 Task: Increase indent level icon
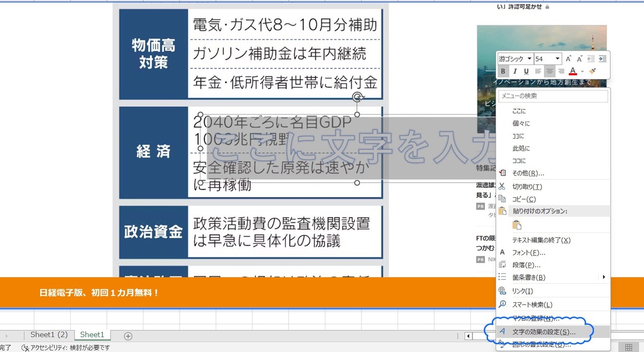tap(603, 59)
